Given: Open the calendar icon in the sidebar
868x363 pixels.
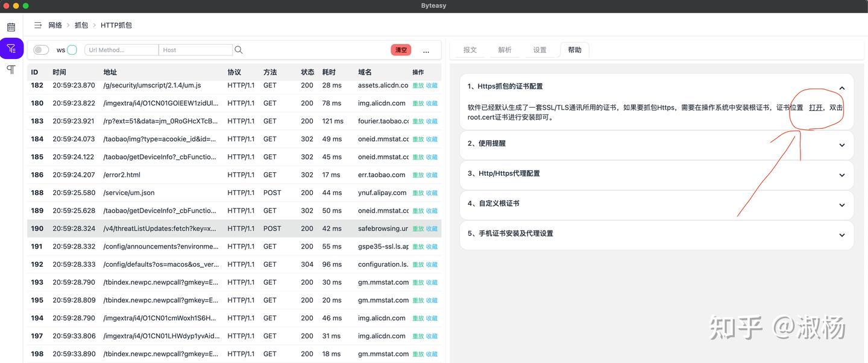Looking at the screenshot, I should click(x=11, y=27).
